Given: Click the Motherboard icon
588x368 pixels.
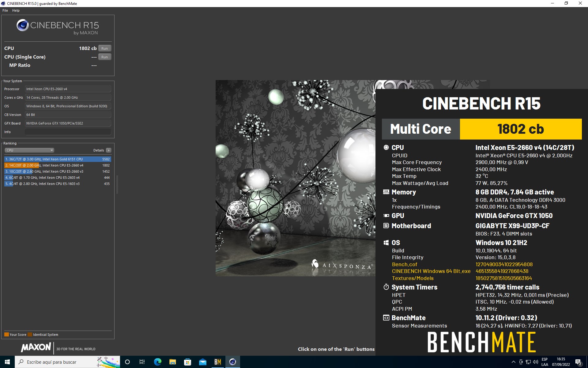Looking at the screenshot, I should [x=386, y=226].
